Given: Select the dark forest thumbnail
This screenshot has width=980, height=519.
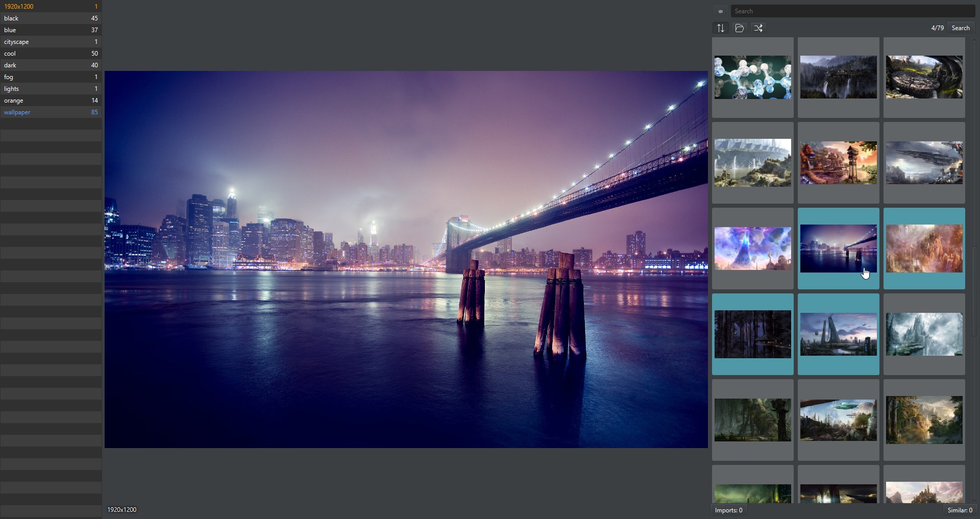Looking at the screenshot, I should pyautogui.click(x=753, y=334).
